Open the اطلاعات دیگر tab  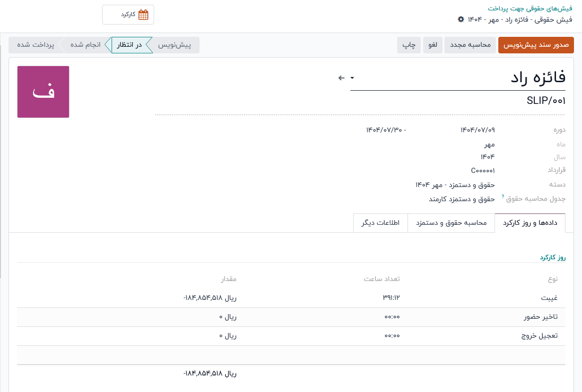point(381,223)
